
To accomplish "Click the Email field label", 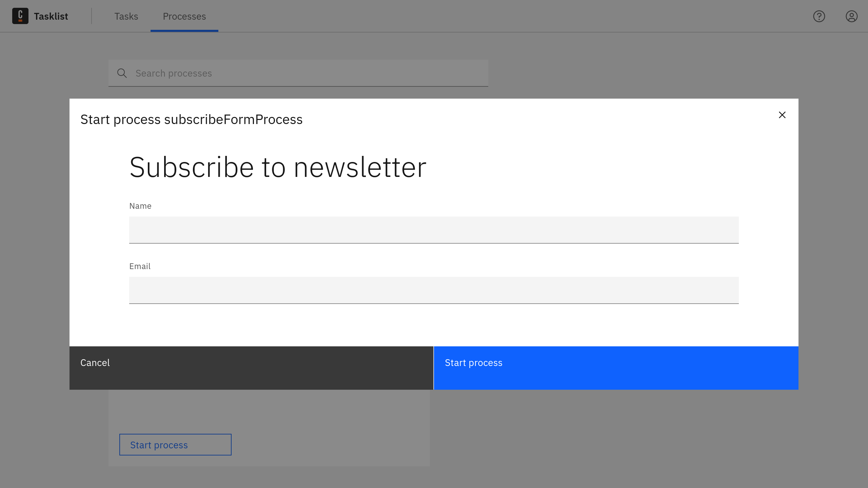I will pyautogui.click(x=140, y=266).
